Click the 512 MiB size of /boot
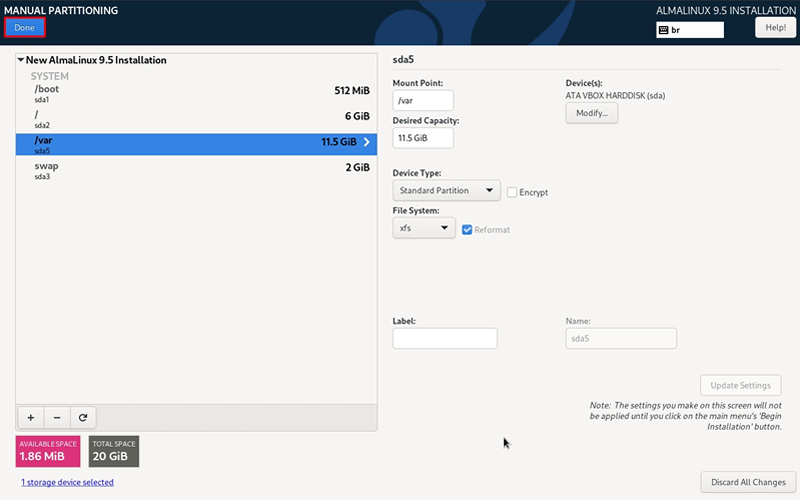Viewport: 800px width, 500px height. coord(352,90)
